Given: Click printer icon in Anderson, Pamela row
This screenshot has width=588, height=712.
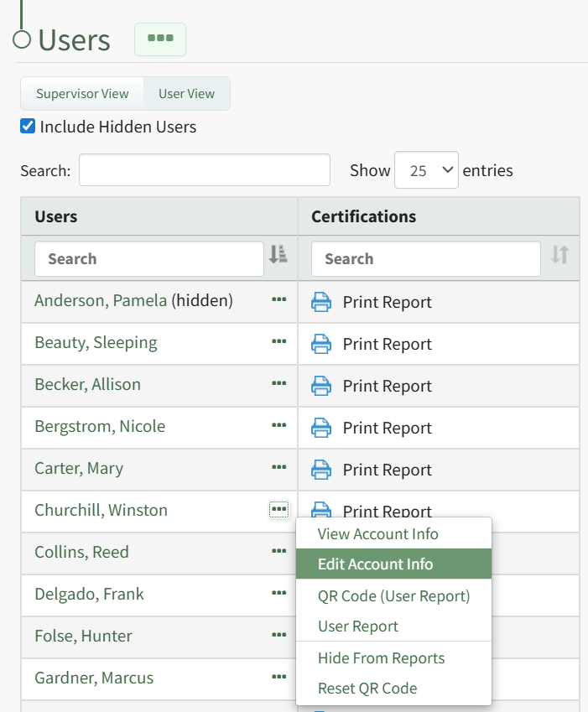Looking at the screenshot, I should 320,302.
